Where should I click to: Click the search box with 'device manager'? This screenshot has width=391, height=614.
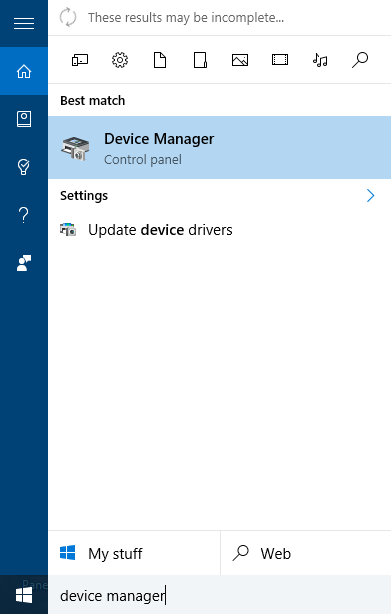220,595
